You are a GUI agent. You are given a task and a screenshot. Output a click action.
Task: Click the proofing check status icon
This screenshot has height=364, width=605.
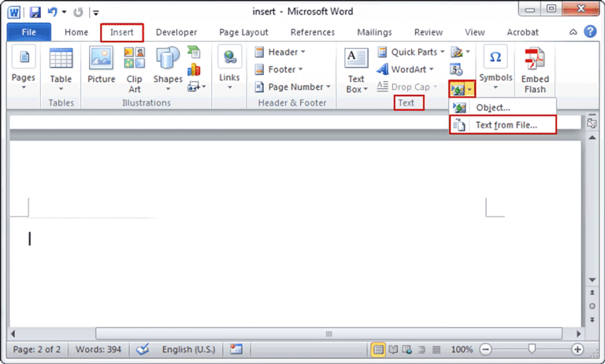click(x=143, y=350)
